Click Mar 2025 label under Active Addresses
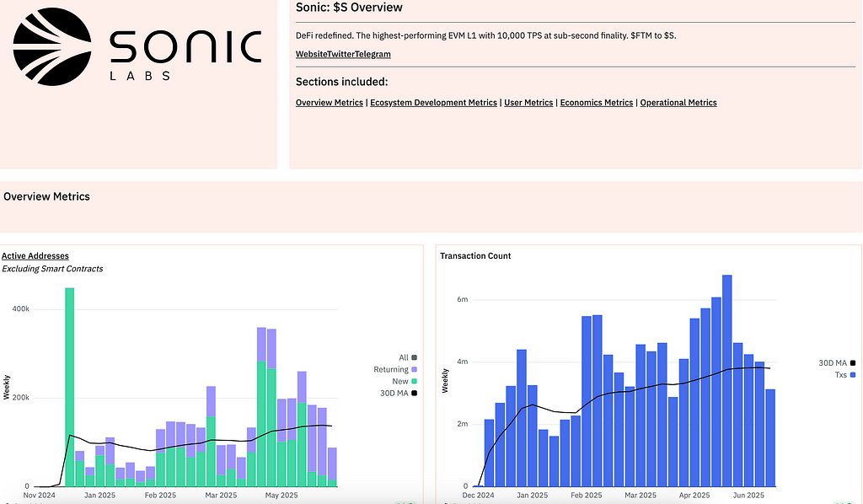Screen dimensions: 863x504 pos(221,496)
